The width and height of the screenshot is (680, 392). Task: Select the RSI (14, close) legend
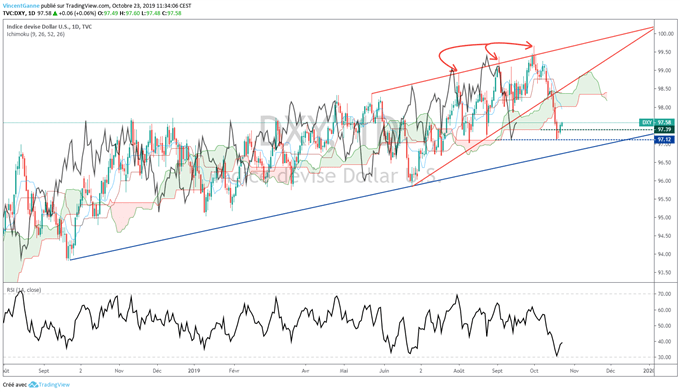[x=23, y=290]
